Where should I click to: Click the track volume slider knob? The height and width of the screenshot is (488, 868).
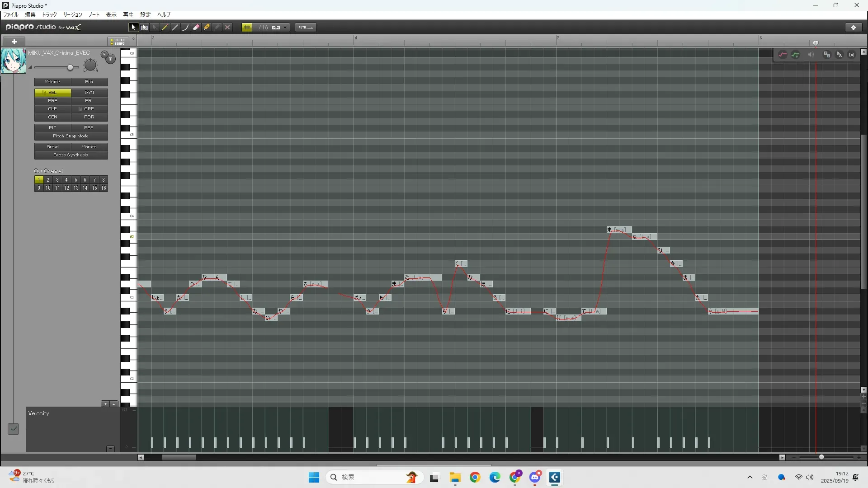pyautogui.click(x=70, y=67)
